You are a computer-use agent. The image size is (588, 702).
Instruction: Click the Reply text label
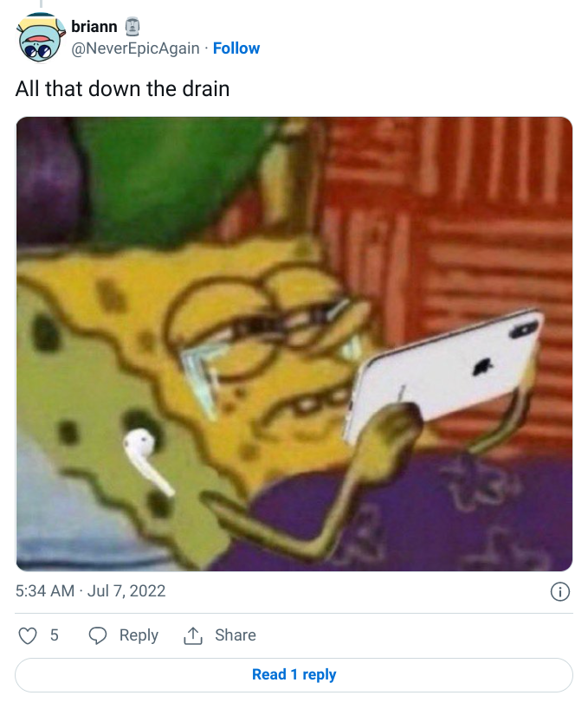139,635
